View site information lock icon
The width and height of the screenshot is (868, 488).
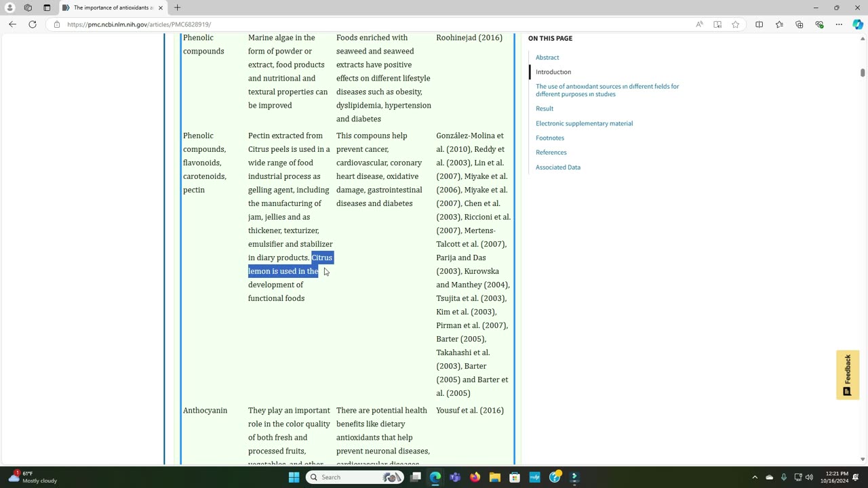point(57,24)
